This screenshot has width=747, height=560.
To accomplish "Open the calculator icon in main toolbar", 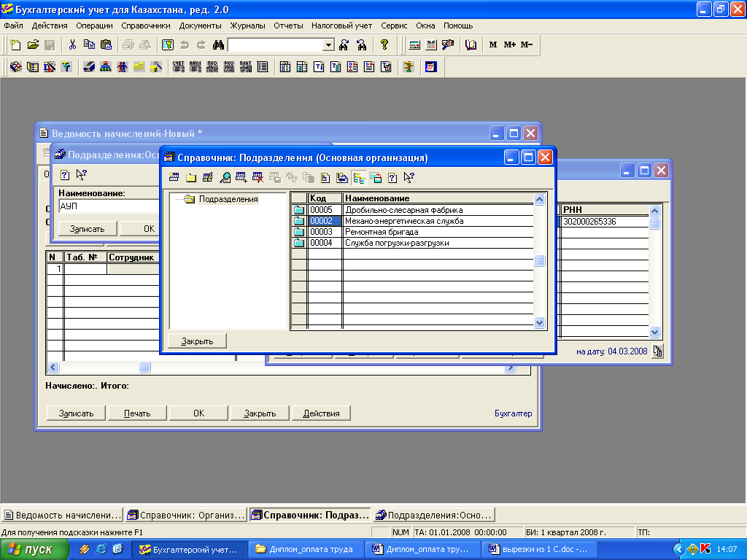I will click(414, 44).
